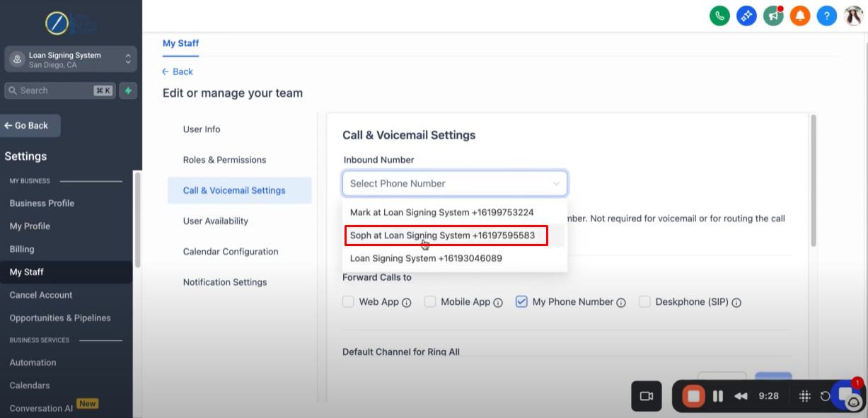Click the green lightning bolt quick actions icon
This screenshot has width=868, height=418.
[x=128, y=91]
